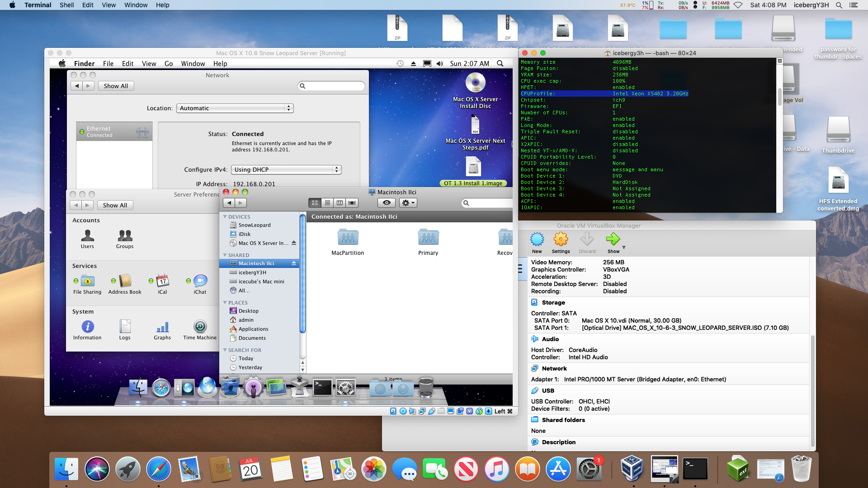Open the guest Finder menu
This screenshot has height=488, width=868.
84,64
